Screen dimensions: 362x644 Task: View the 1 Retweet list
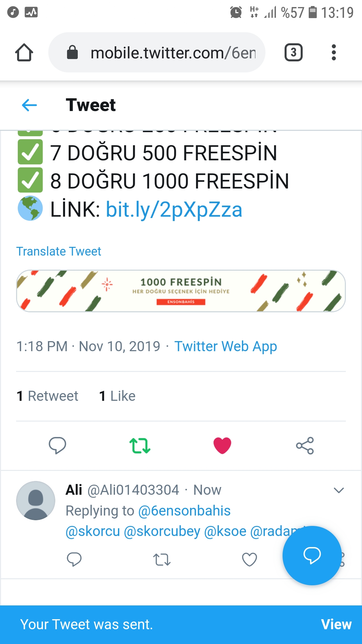(47, 396)
